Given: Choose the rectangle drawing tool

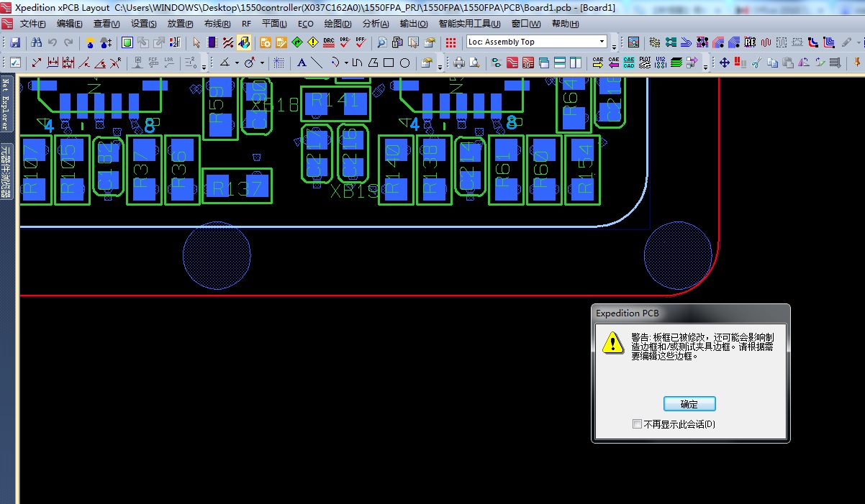Looking at the screenshot, I should click(389, 63).
